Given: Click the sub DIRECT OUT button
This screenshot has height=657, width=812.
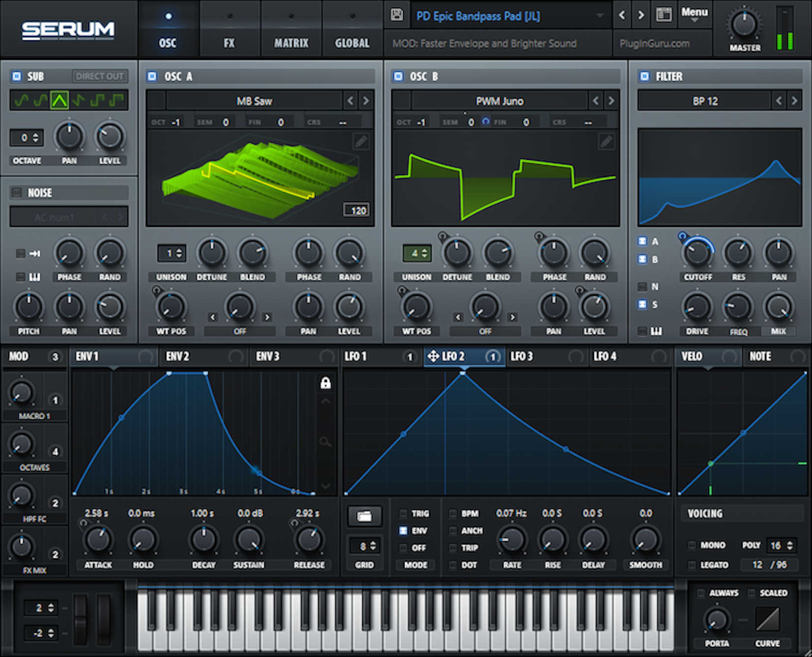Looking at the screenshot, I should pyautogui.click(x=99, y=76).
